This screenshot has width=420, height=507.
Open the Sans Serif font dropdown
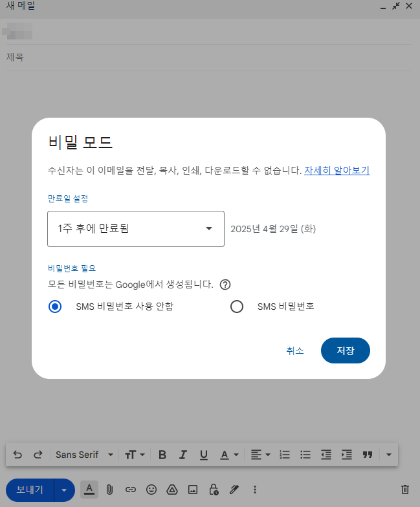[x=84, y=455]
